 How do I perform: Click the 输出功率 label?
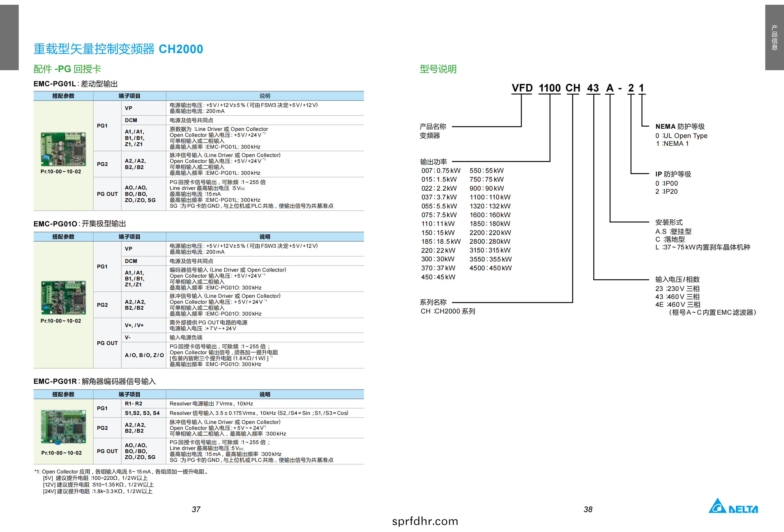(x=434, y=162)
